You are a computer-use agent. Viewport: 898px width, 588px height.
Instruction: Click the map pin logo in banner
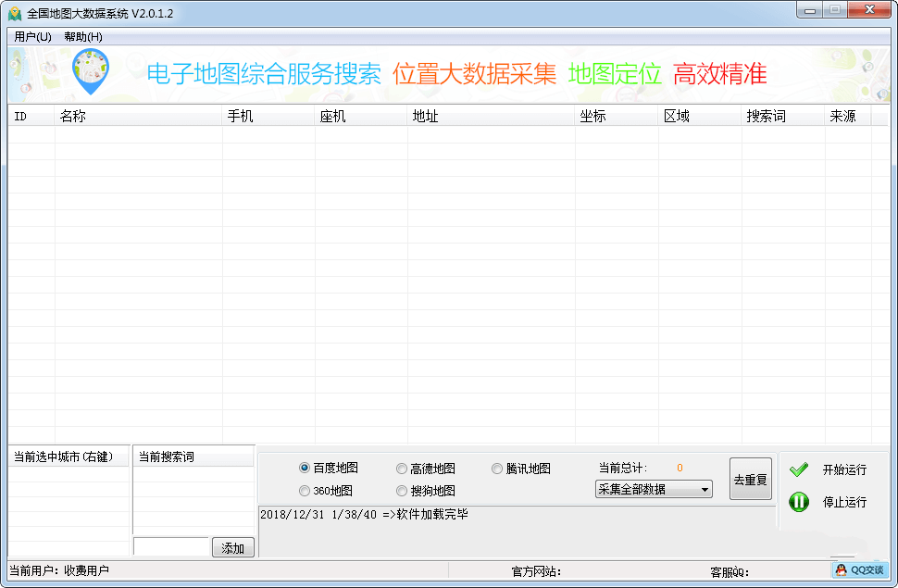(x=91, y=72)
